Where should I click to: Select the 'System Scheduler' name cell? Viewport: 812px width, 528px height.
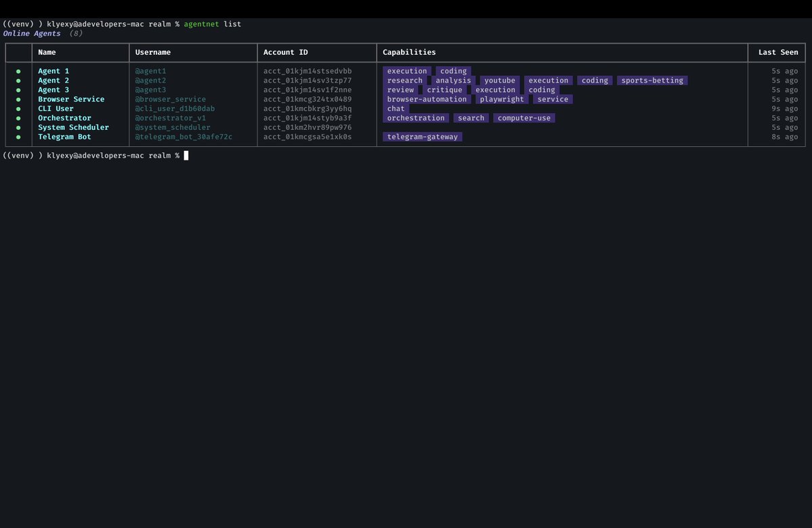pos(73,127)
